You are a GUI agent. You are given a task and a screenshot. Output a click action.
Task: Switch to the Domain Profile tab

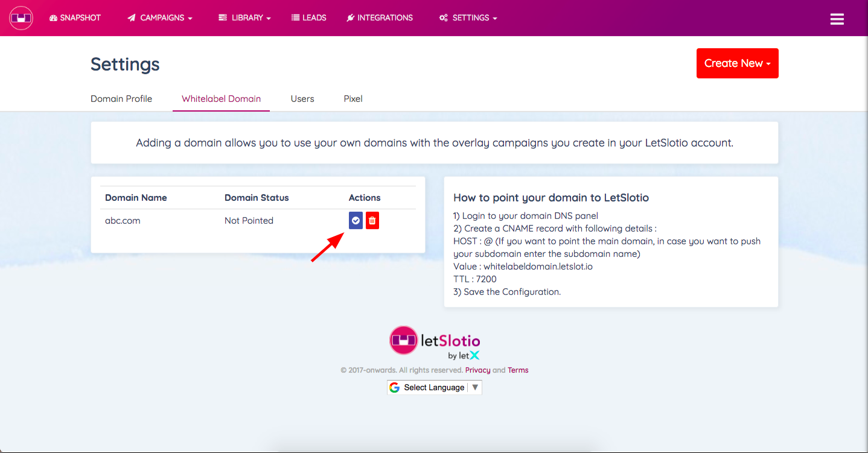click(121, 99)
